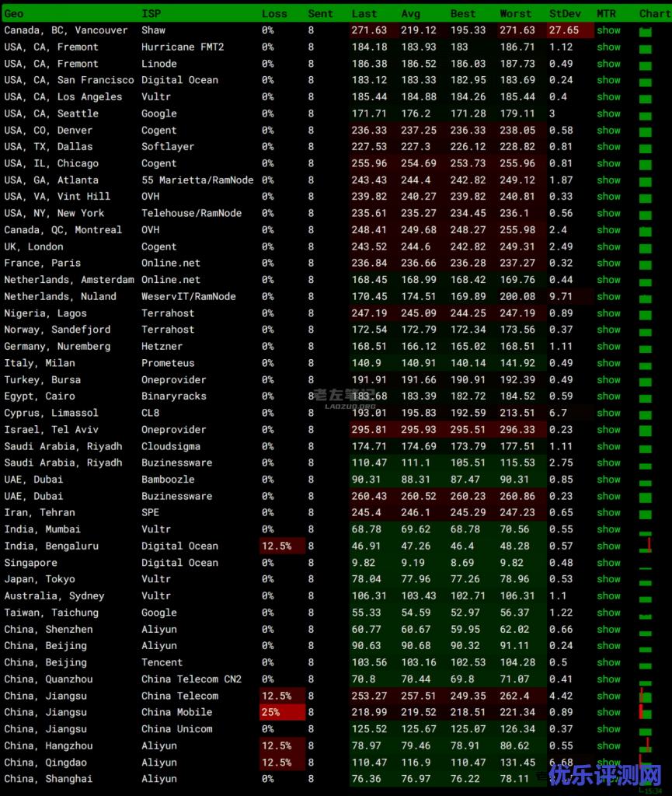Click the 295.81 Last value for Tel Aviv
Viewport: 672px width, 796px height.
(369, 430)
